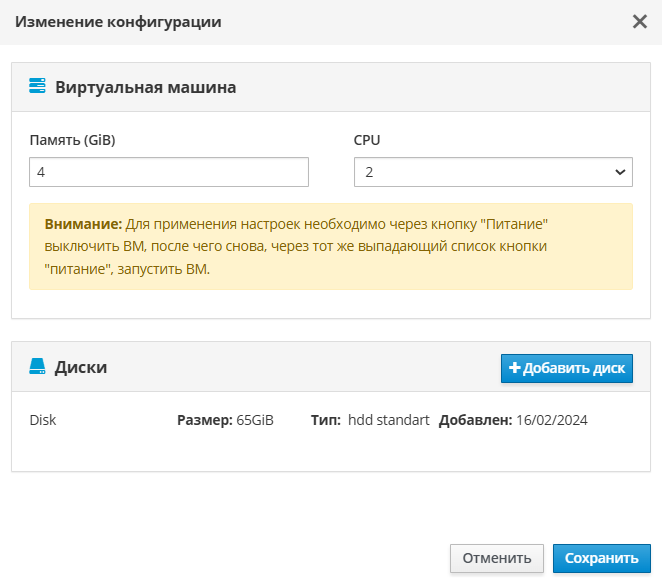Select the Виртуальная машина section heading
This screenshot has width=662, height=583.
[x=146, y=87]
